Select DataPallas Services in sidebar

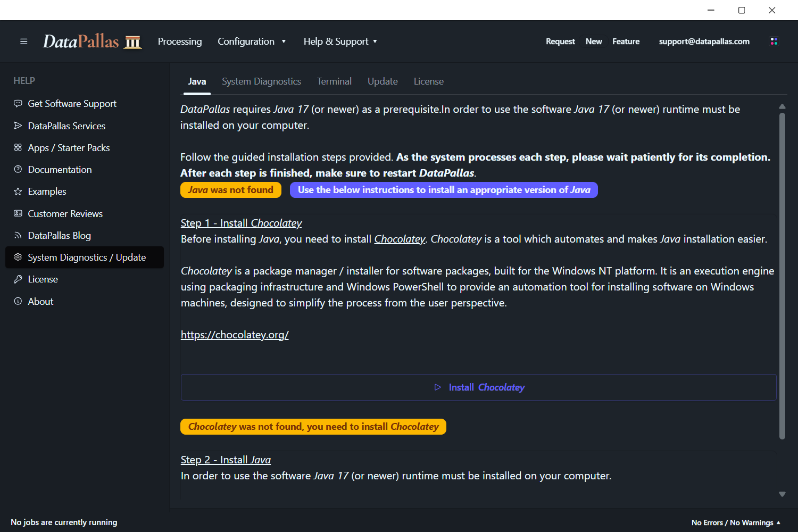85,126
